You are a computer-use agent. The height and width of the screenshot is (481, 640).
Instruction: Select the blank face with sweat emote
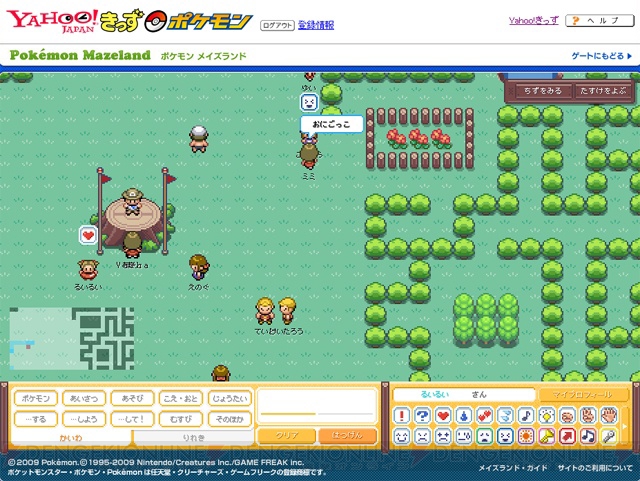(x=464, y=436)
